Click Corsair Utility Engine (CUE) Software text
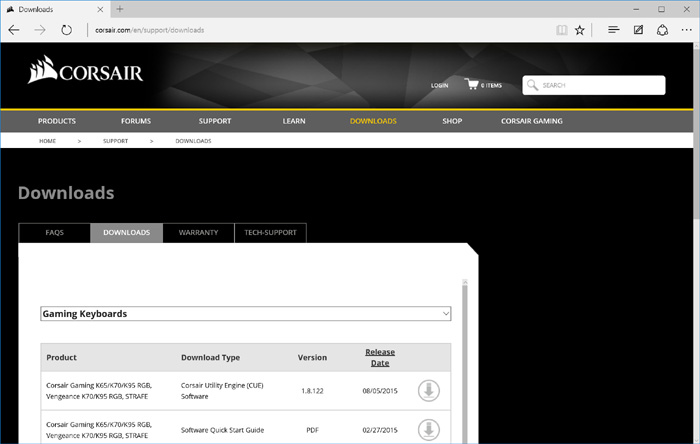The height and width of the screenshot is (444, 700). point(222,391)
